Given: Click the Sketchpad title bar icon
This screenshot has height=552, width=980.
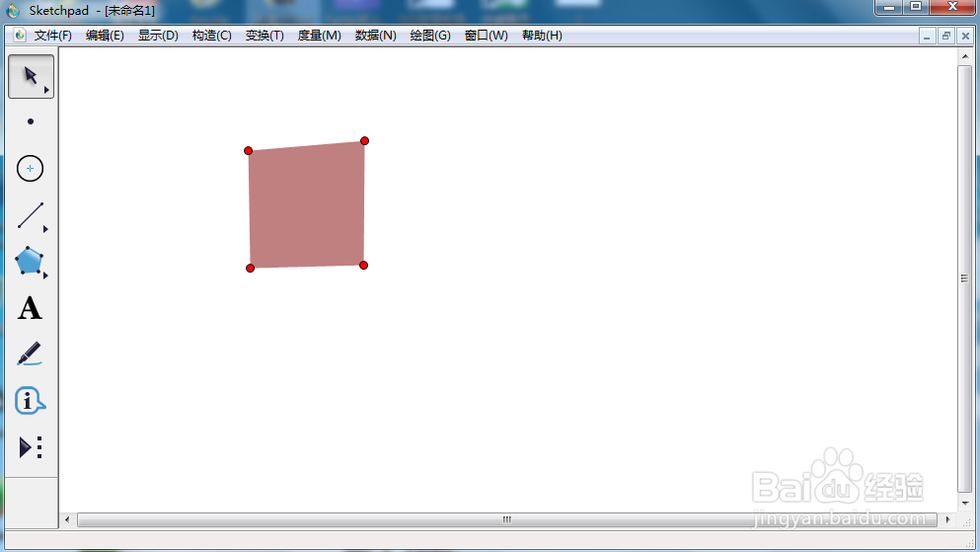Looking at the screenshot, I should [x=13, y=11].
